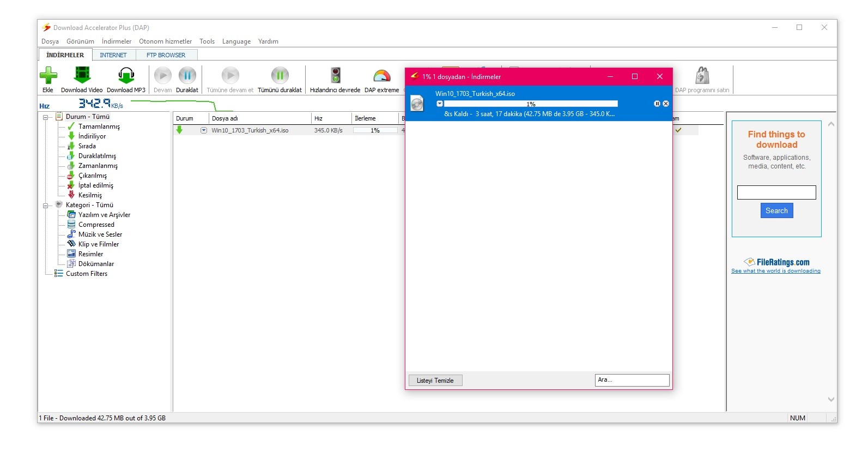
Task: Collapse the Durum - Tümü tree node
Action: pyautogui.click(x=46, y=117)
